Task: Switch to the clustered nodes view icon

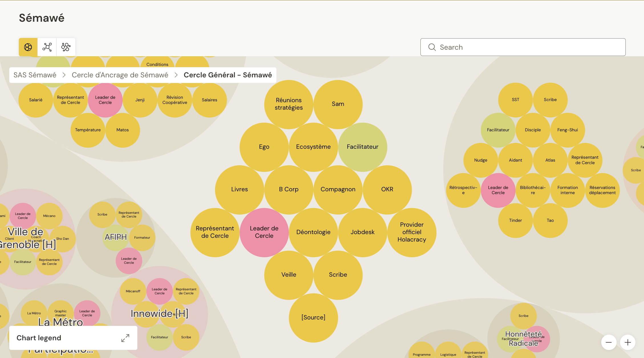Action: click(x=66, y=47)
